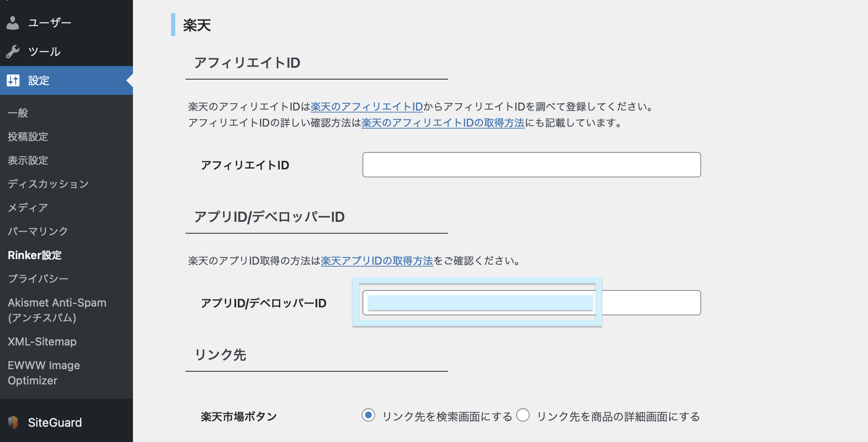Open XML-Sitemap settings page

coord(42,341)
